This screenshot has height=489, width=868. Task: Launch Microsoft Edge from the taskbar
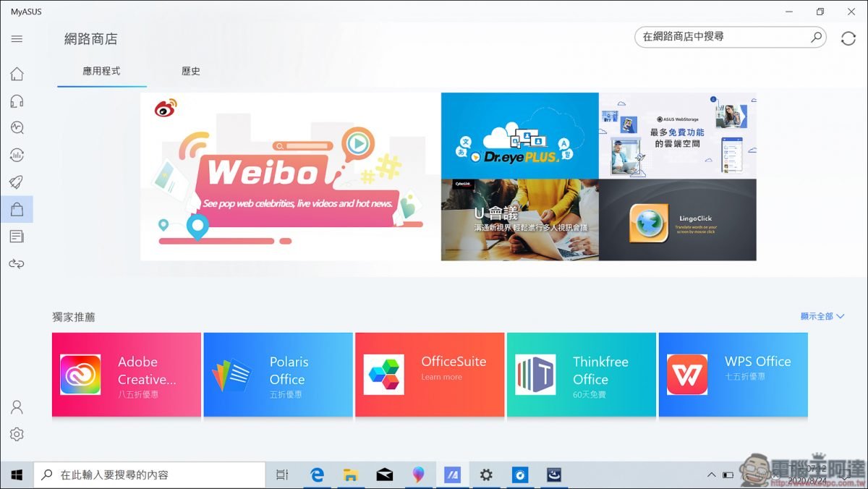pyautogui.click(x=317, y=475)
